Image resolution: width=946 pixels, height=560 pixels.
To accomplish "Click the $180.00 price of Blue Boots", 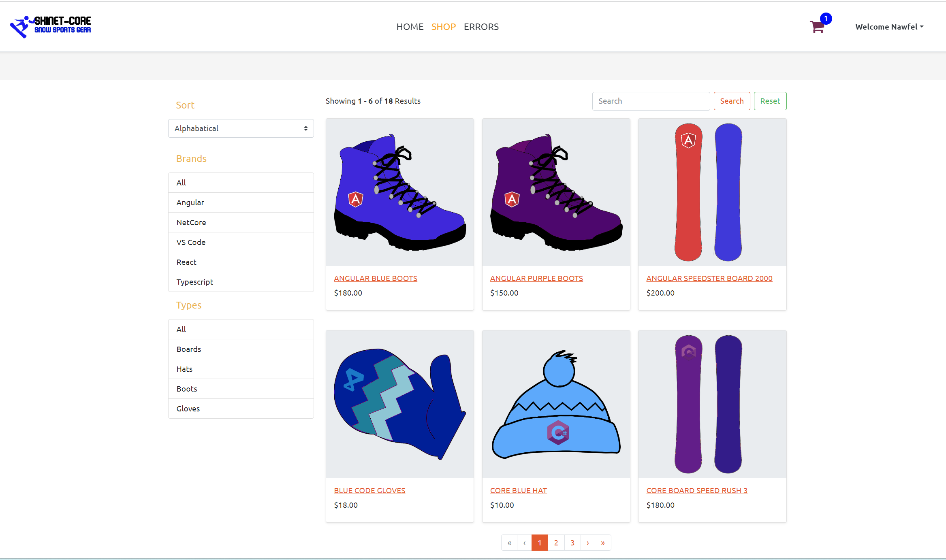I will [348, 293].
